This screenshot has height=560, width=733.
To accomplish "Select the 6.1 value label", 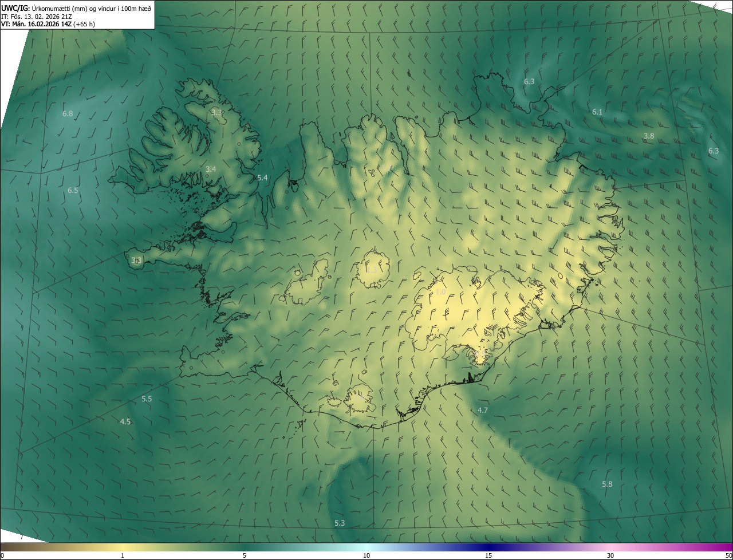I will 597,112.
